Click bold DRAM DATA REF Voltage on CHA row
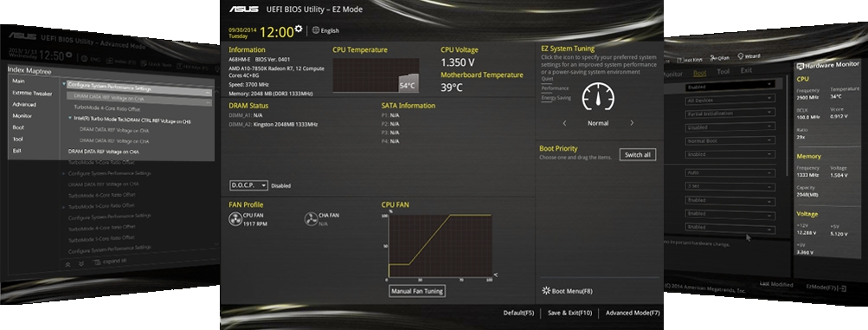Screen dimensions: 868x330 [x=104, y=152]
